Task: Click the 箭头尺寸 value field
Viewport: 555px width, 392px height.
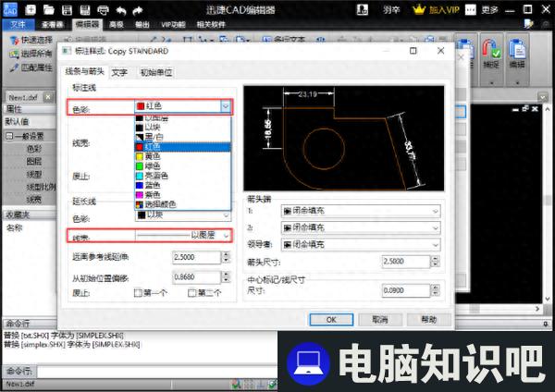Action: (406, 262)
